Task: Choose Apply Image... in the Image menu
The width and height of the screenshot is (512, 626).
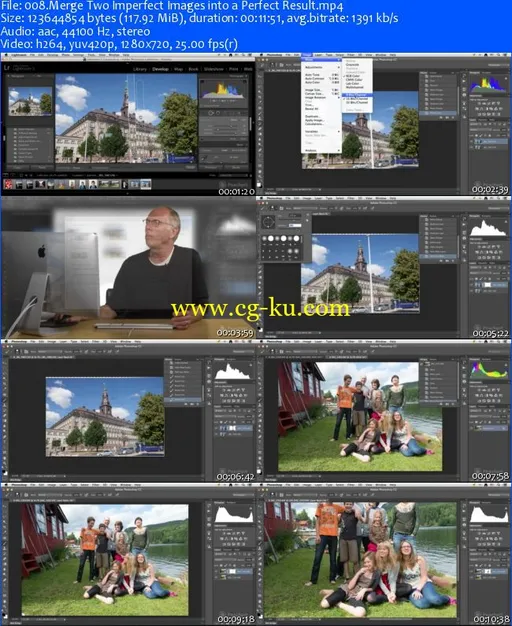Action: [321, 120]
